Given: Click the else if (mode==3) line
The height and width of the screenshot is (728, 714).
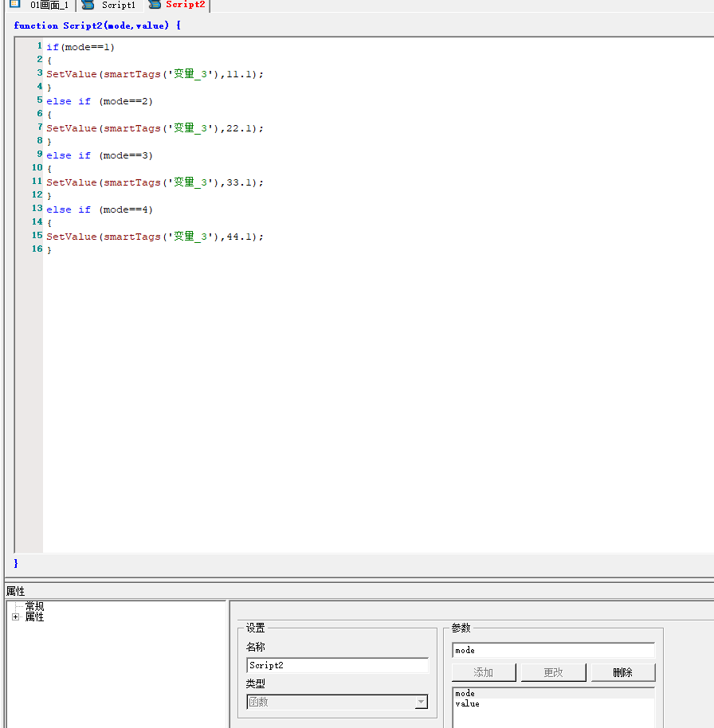Looking at the screenshot, I should [100, 155].
